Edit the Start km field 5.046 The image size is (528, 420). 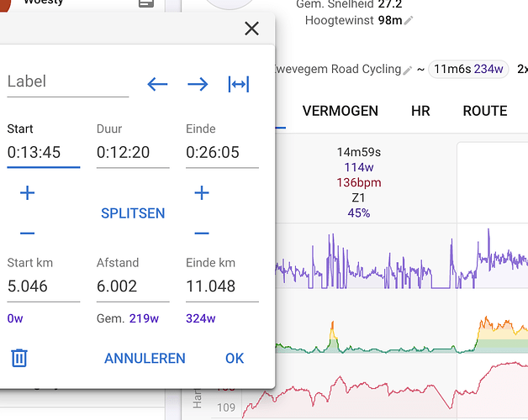point(44,286)
